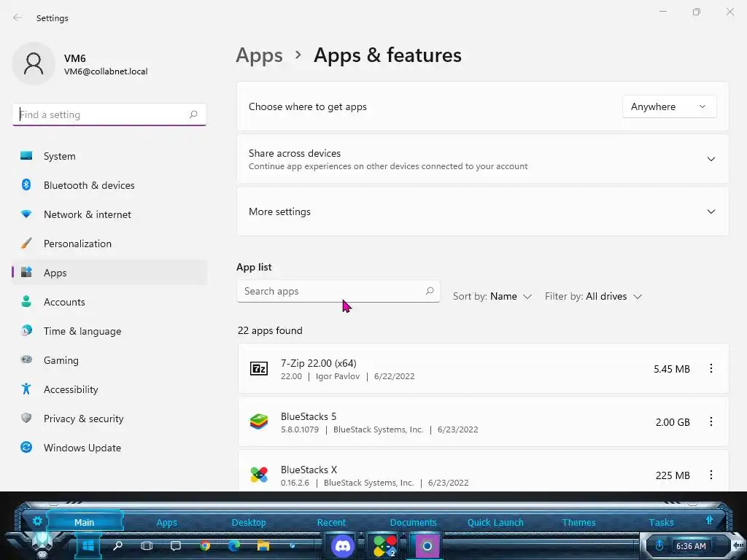Click 2.00 GB size of BlueStacks 5

pyautogui.click(x=673, y=422)
